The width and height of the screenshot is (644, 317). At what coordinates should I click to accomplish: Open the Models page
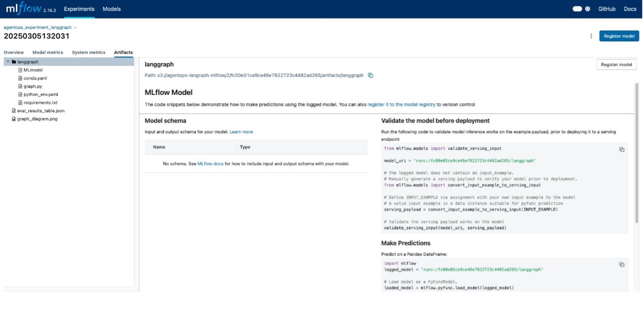pos(112,9)
